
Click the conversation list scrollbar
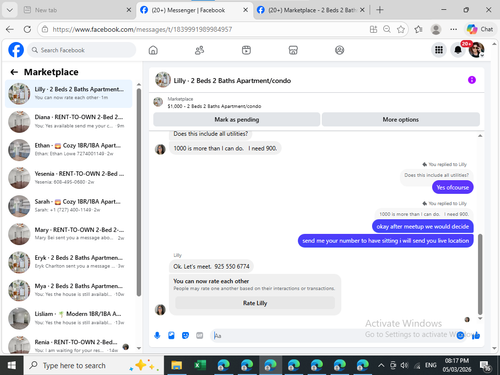[x=139, y=192]
